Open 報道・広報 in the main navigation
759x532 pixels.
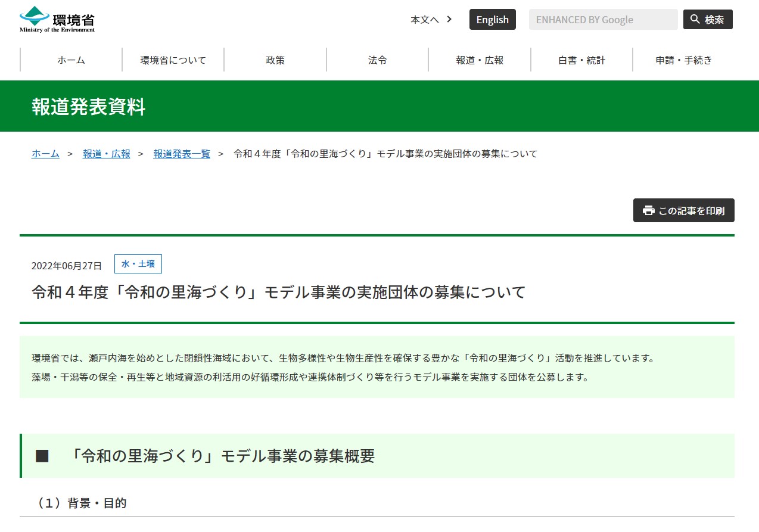pyautogui.click(x=480, y=60)
